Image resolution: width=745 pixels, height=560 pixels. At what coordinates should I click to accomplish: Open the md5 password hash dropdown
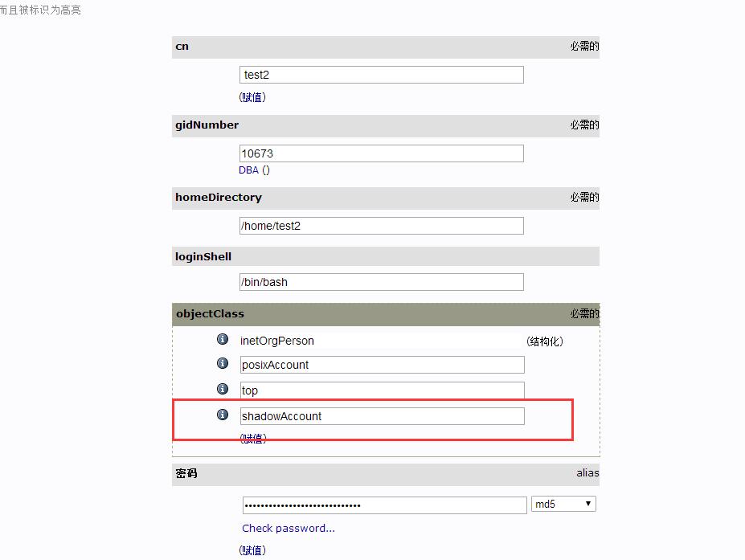click(563, 504)
